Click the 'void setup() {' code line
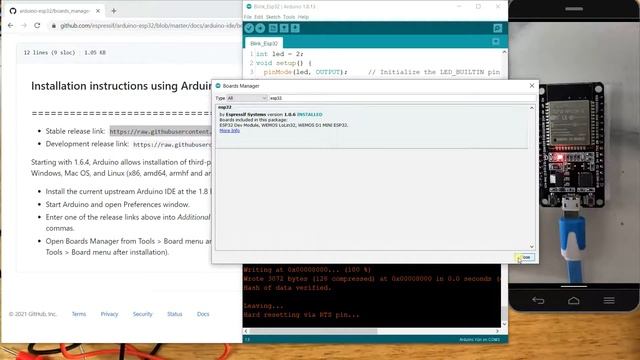Viewport: 640px width, 360px height. click(284, 63)
